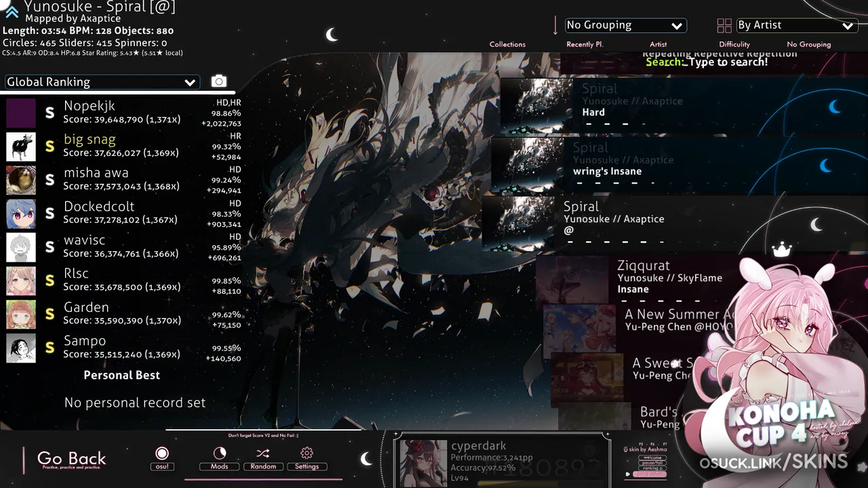Open Garden's avatar picture
The height and width of the screenshot is (488, 868).
21,314
